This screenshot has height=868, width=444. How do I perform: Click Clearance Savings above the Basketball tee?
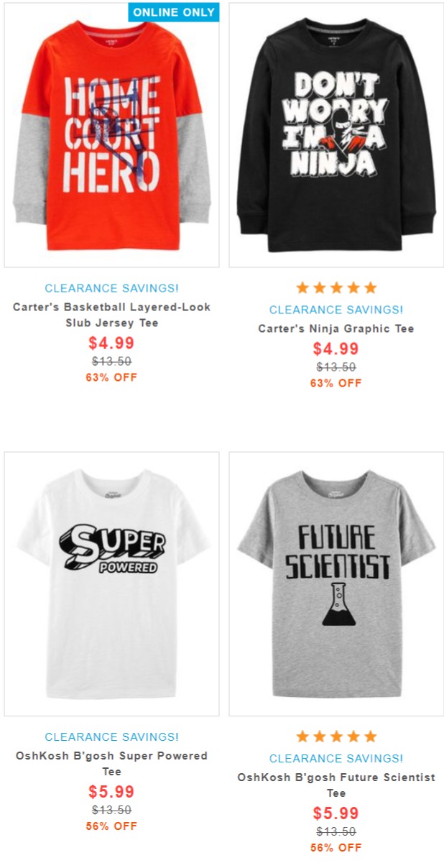[x=111, y=288]
